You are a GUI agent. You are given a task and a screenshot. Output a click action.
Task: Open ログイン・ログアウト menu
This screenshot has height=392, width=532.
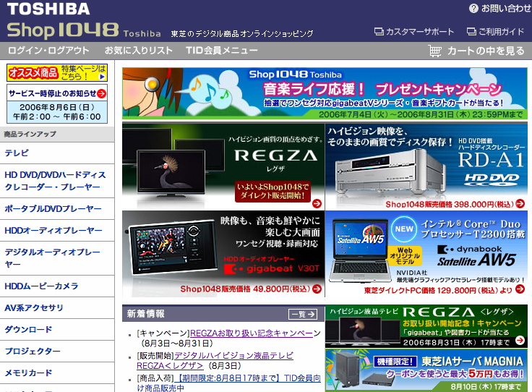click(48, 51)
